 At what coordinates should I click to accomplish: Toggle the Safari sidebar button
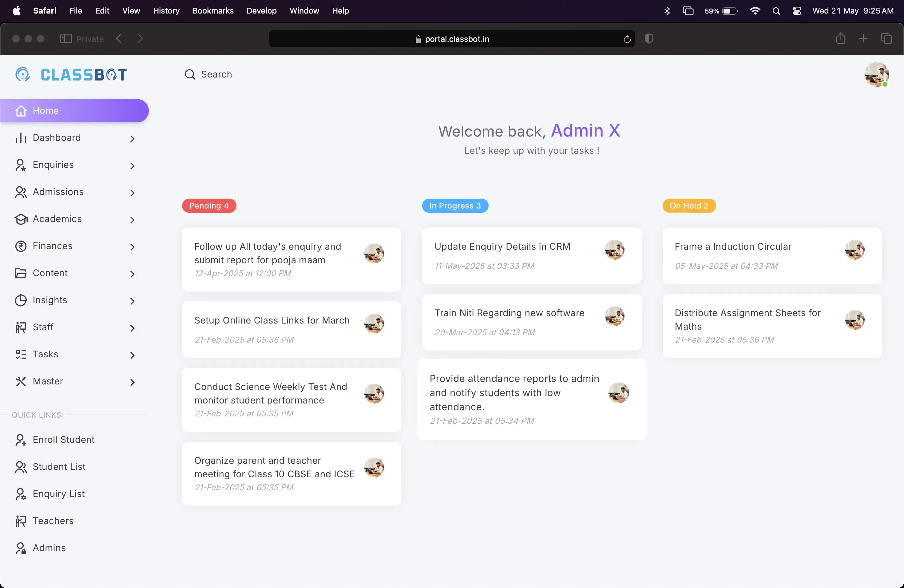pos(66,39)
